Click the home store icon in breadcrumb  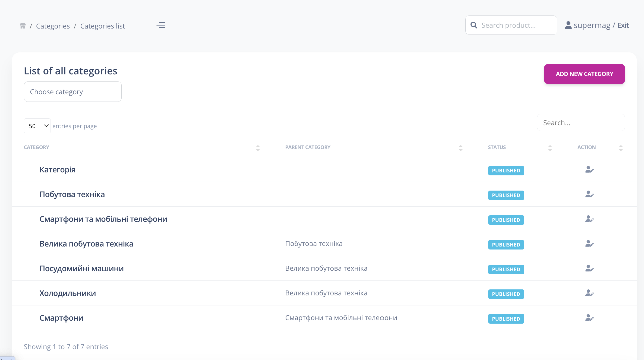pos(23,26)
